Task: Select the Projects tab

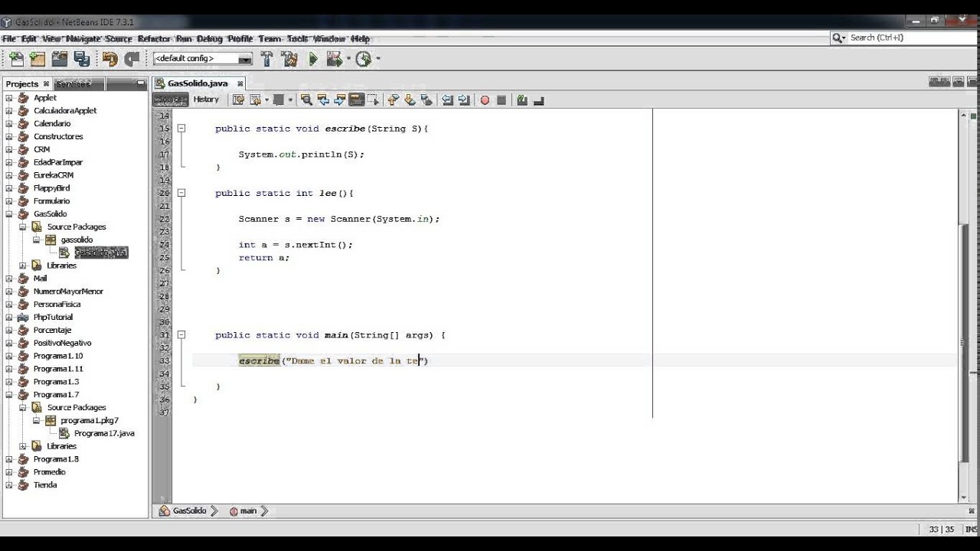Action: 22,83
